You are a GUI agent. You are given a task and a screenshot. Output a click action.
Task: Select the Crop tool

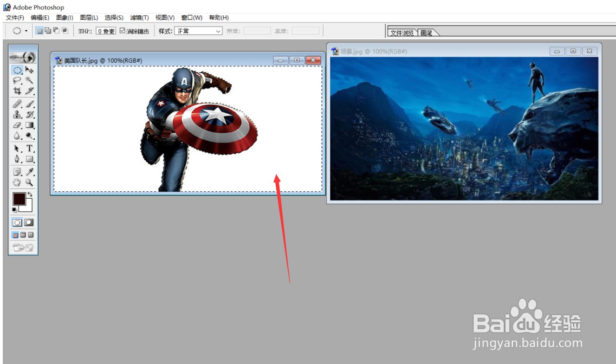pos(17,91)
